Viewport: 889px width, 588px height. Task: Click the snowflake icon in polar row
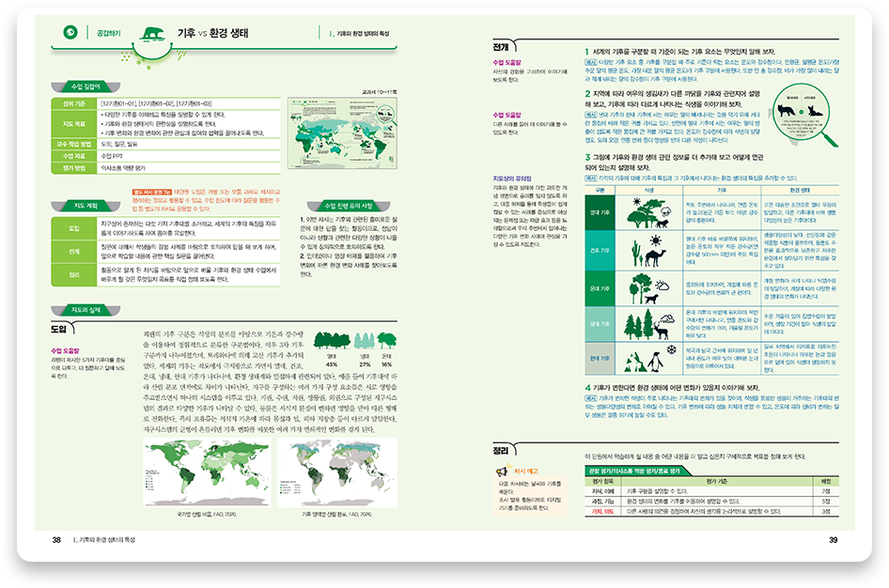(671, 349)
